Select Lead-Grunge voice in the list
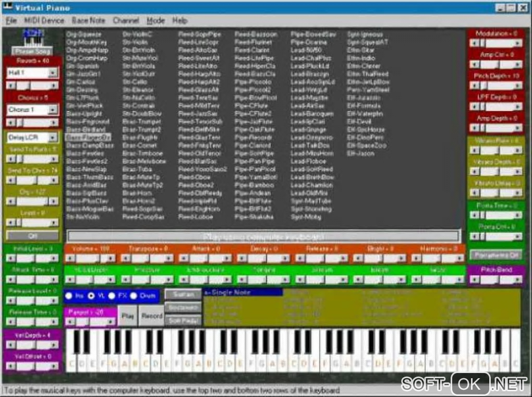Screen dimensions: 532x397 [x=308, y=129]
